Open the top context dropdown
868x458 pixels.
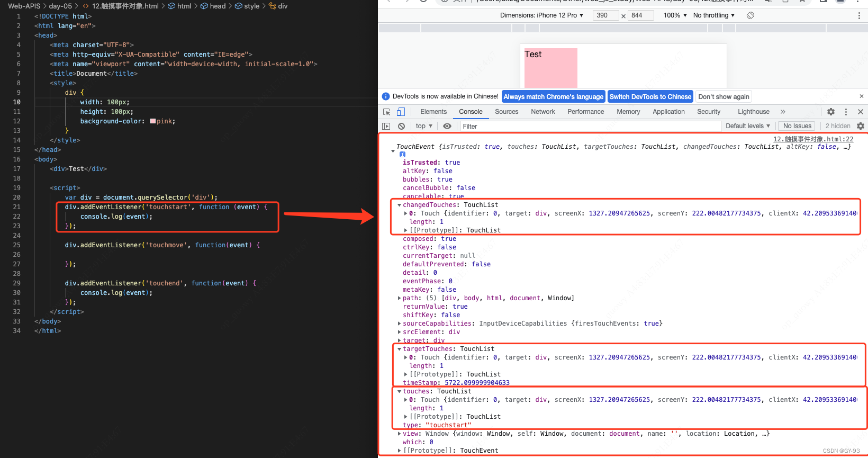[x=424, y=126]
